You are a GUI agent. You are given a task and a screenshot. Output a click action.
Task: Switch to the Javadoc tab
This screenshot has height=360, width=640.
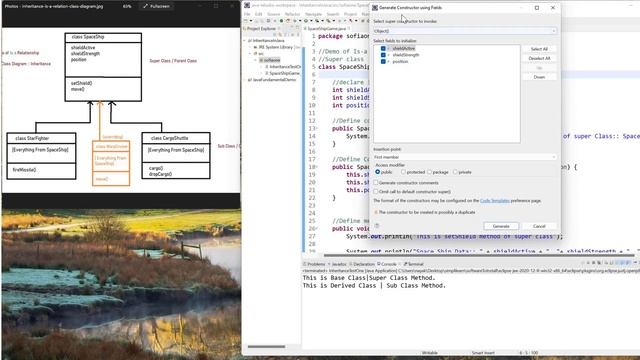pyautogui.click(x=337, y=264)
